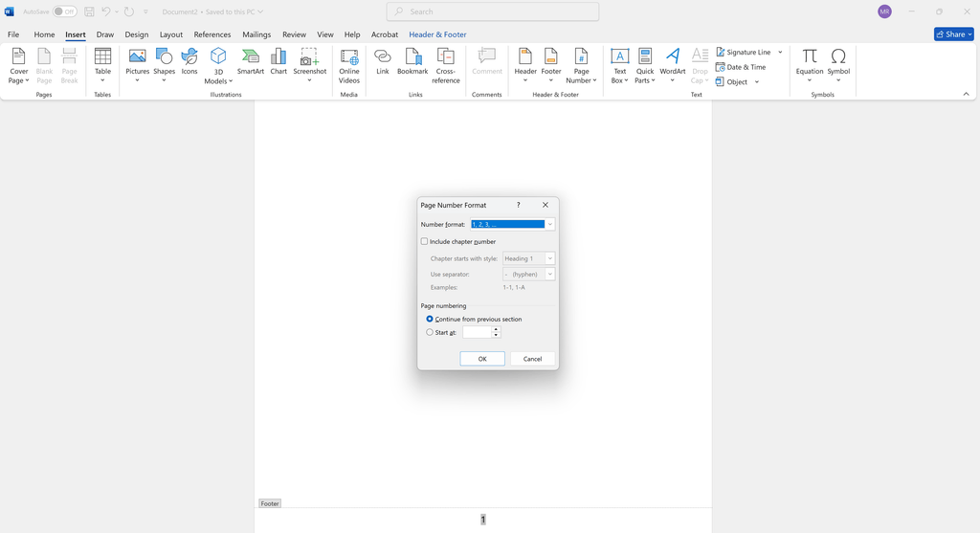Image resolution: width=980 pixels, height=533 pixels.
Task: Check Include chapter number
Action: [424, 241]
